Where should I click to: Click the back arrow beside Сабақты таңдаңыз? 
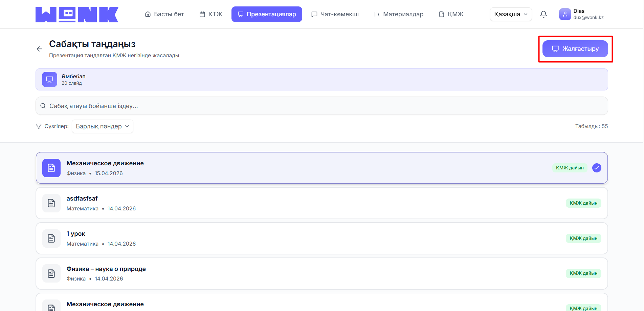[x=39, y=49]
